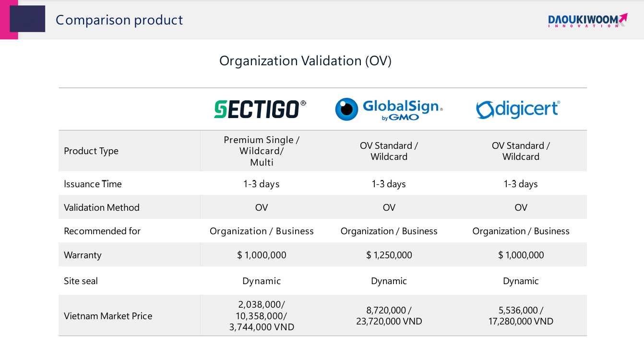This screenshot has height=360, width=644.
Task: Click the "1-3 days" cell under GlobalSign
Action: coord(389,184)
